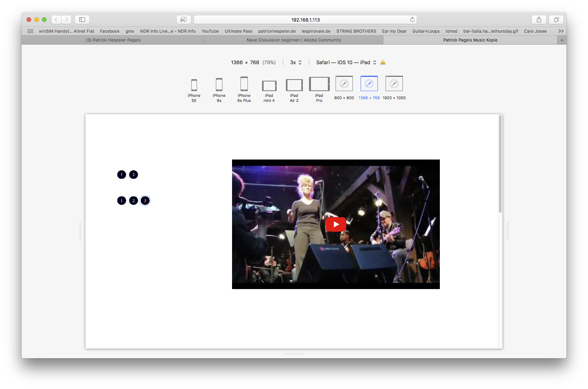Open the Share menu icon
This screenshot has height=389, width=588.
point(539,20)
